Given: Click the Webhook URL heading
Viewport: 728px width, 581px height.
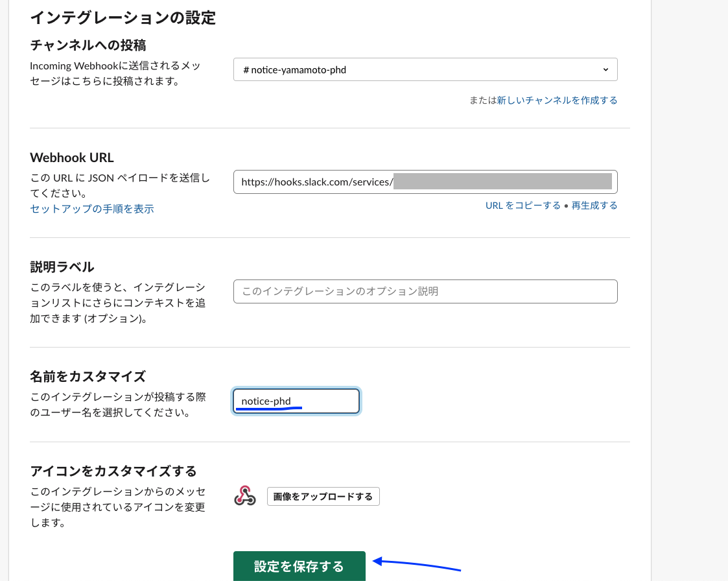Looking at the screenshot, I should point(72,158).
